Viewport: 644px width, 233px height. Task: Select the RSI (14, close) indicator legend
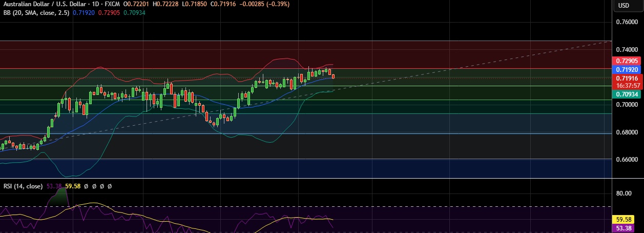(x=23, y=186)
